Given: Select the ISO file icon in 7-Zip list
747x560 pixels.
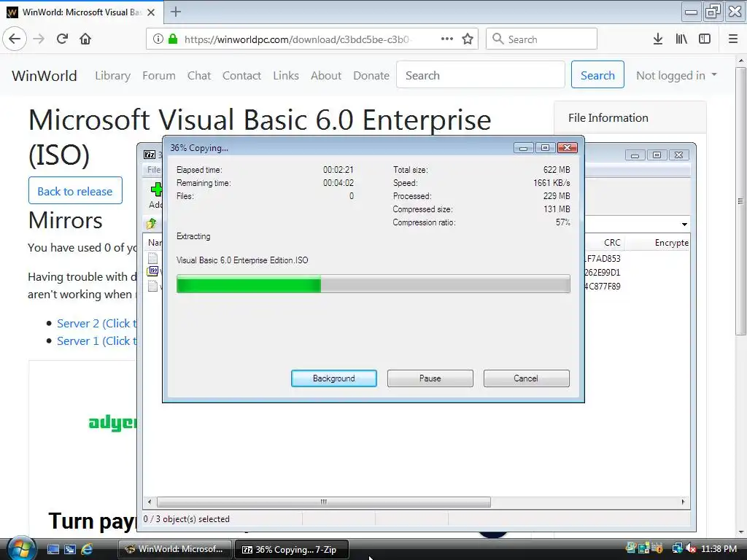Looking at the screenshot, I should (x=153, y=271).
